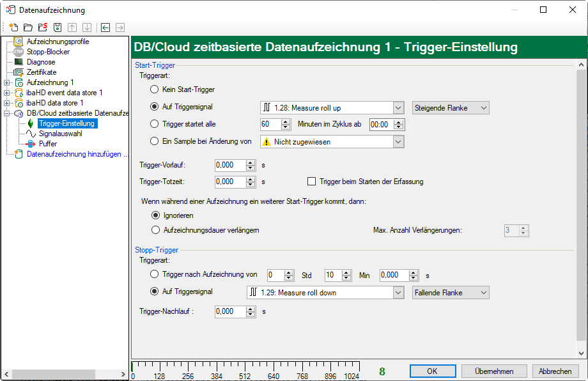Click the move down arrow toolbar icon

(x=87, y=27)
